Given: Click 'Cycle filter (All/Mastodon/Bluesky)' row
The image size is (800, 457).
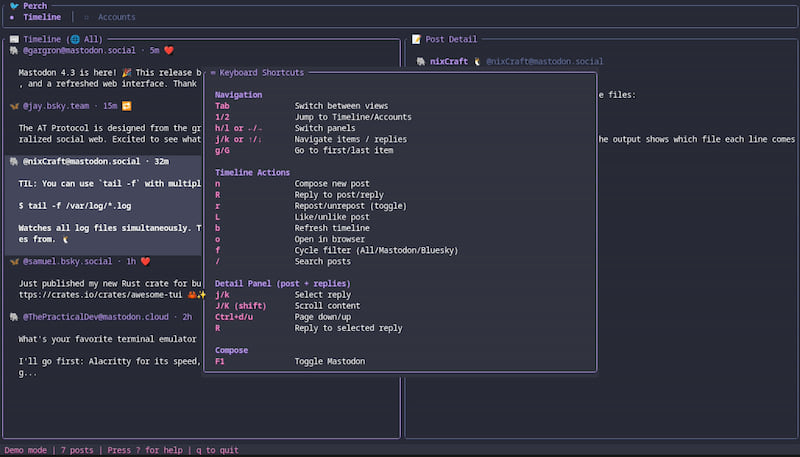Looking at the screenshot, I should (336, 250).
